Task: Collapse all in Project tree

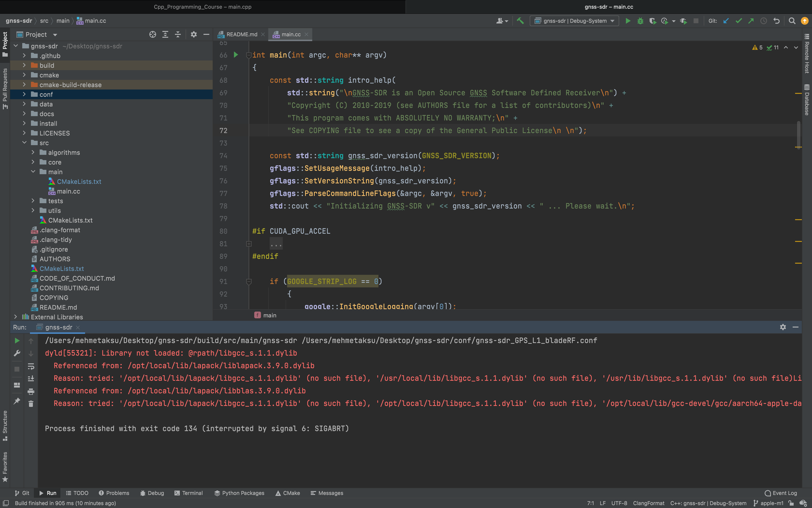Action: tap(178, 34)
